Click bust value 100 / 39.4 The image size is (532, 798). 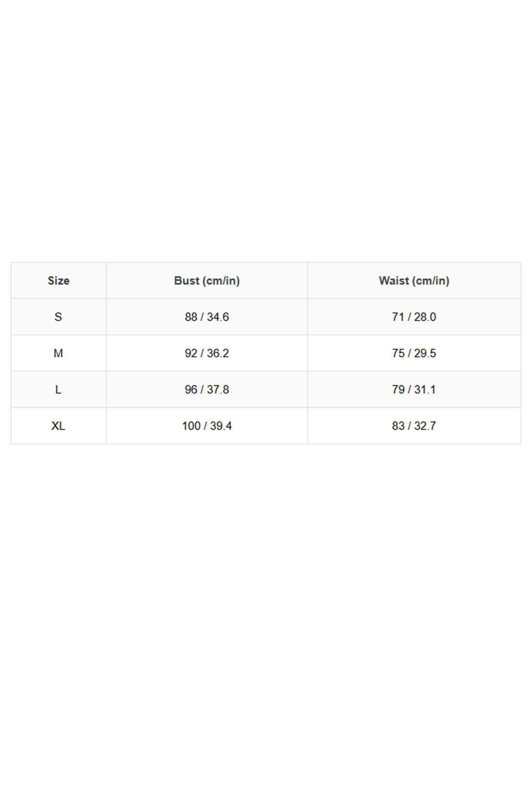point(207,426)
